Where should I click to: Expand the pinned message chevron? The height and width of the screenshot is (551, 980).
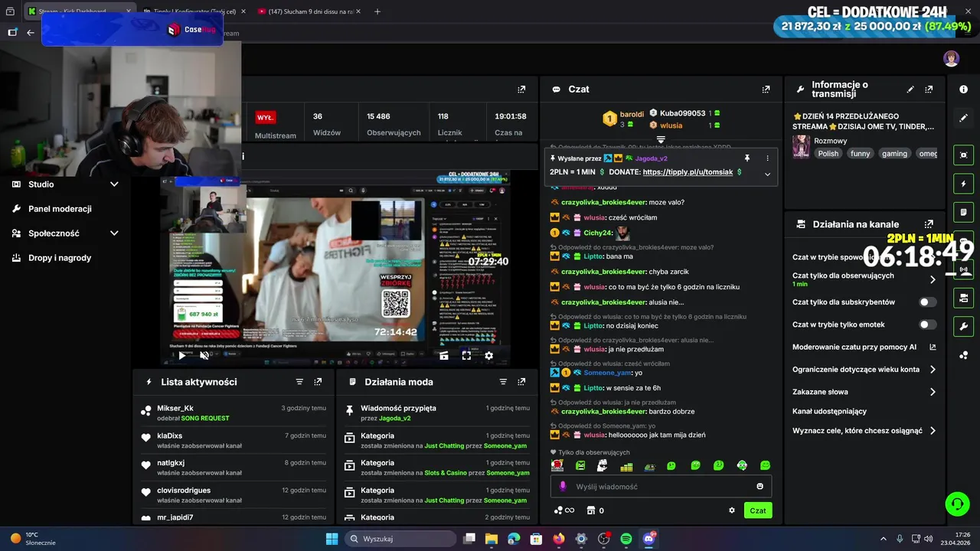[767, 174]
